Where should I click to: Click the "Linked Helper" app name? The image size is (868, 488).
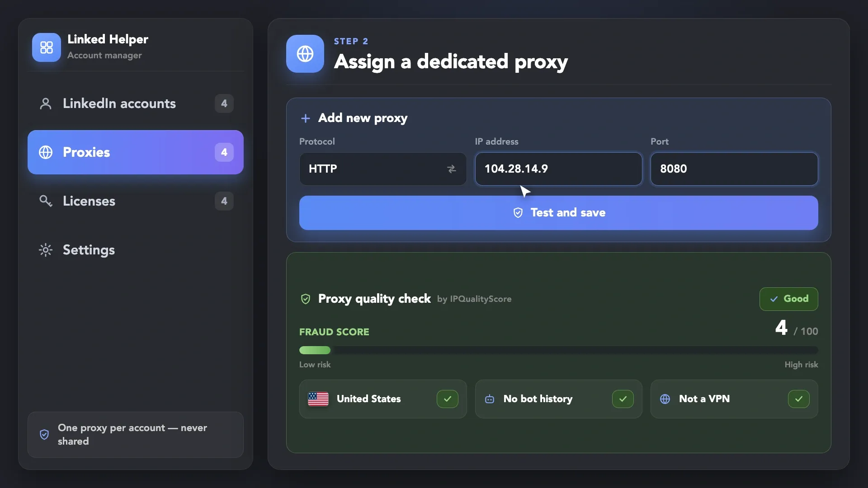tap(108, 40)
